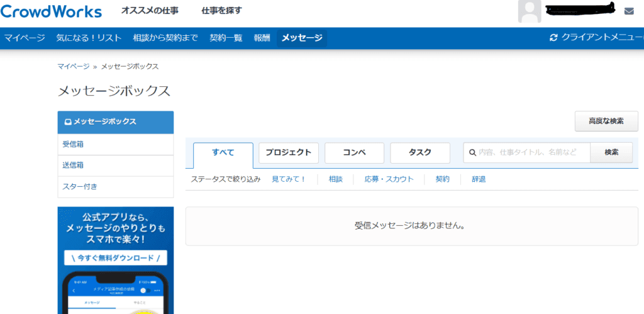Filter by 応募・スカウト status

click(x=389, y=179)
